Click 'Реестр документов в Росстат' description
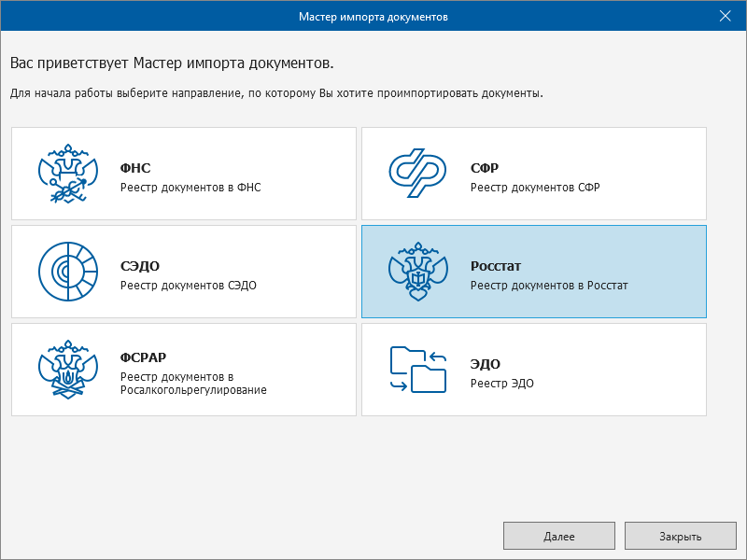This screenshot has width=747, height=560. [549, 286]
